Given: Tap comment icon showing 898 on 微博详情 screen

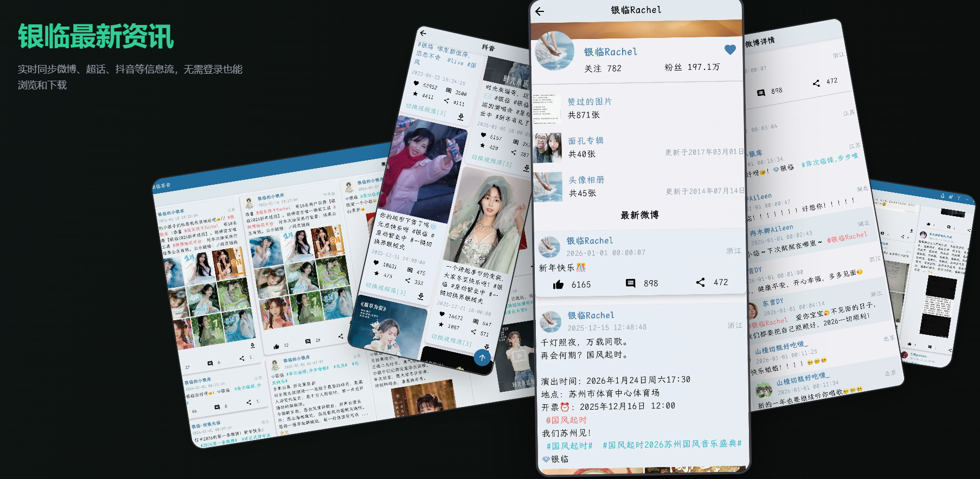Looking at the screenshot, I should tap(761, 93).
